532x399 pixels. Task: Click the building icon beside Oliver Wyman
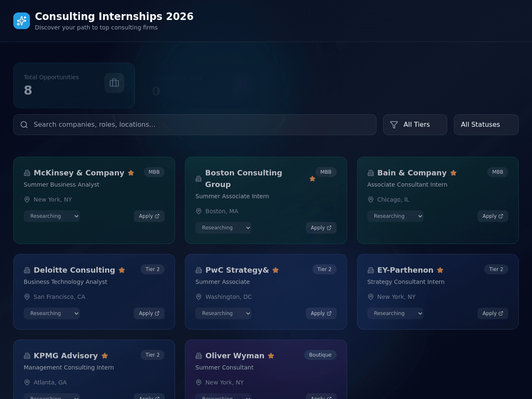tap(199, 356)
